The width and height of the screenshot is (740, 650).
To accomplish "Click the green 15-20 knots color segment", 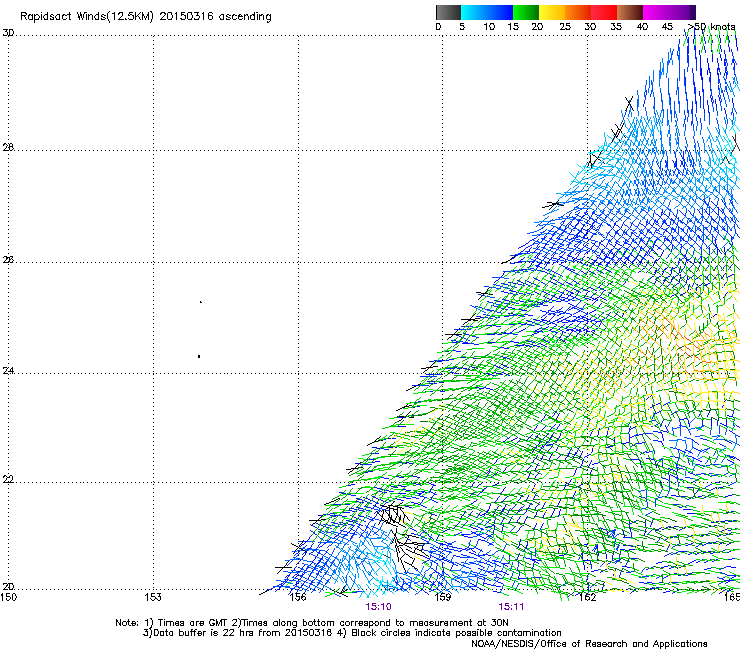I will 526,12.
